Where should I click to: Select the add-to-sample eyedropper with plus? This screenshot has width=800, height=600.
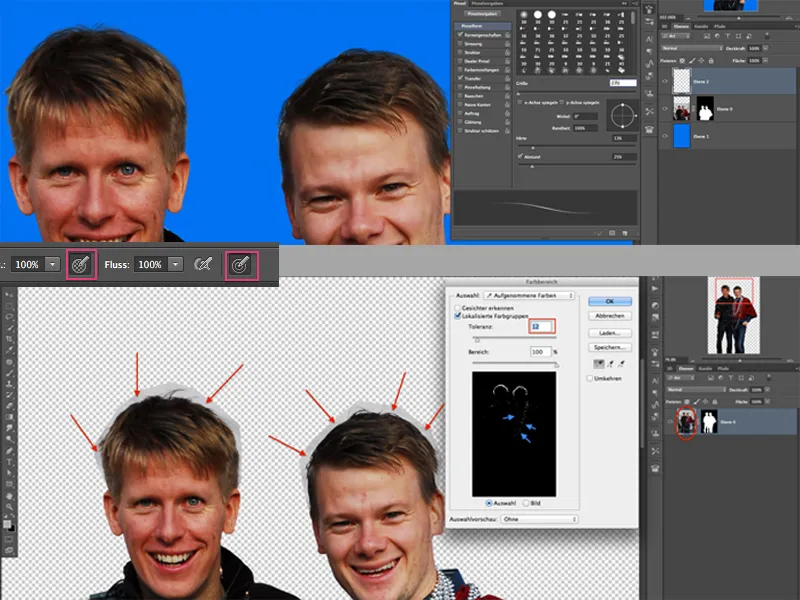[x=611, y=364]
